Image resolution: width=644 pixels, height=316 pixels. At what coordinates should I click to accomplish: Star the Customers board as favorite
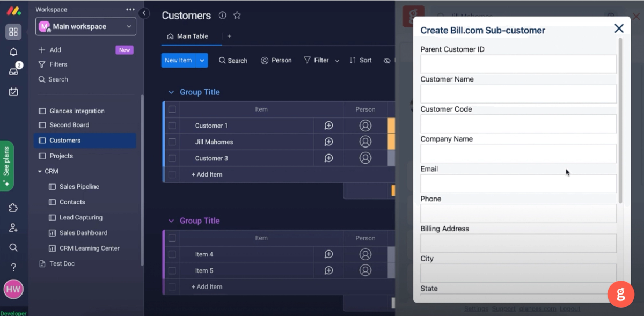coord(237,16)
